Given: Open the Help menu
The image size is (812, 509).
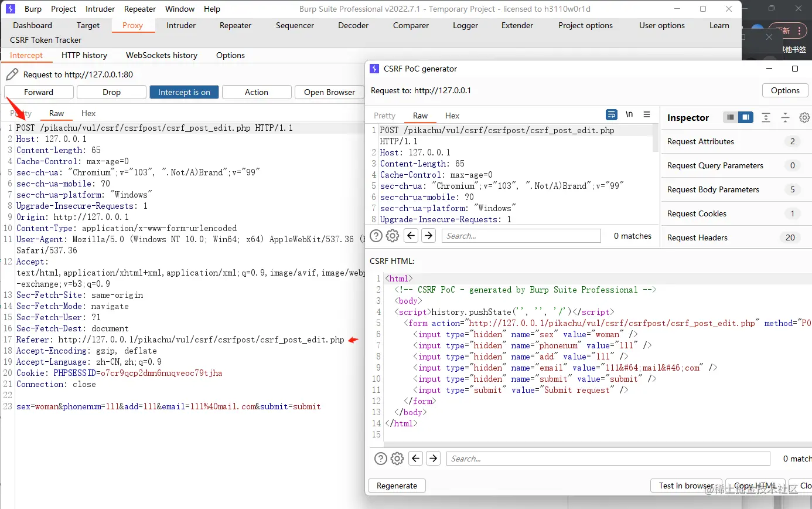Looking at the screenshot, I should click(x=212, y=9).
